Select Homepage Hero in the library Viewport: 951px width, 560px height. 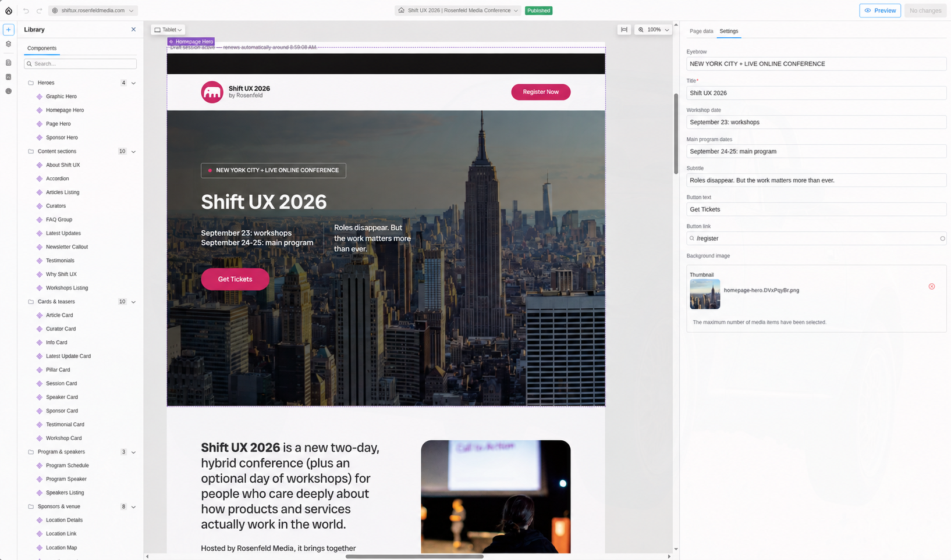coord(65,110)
